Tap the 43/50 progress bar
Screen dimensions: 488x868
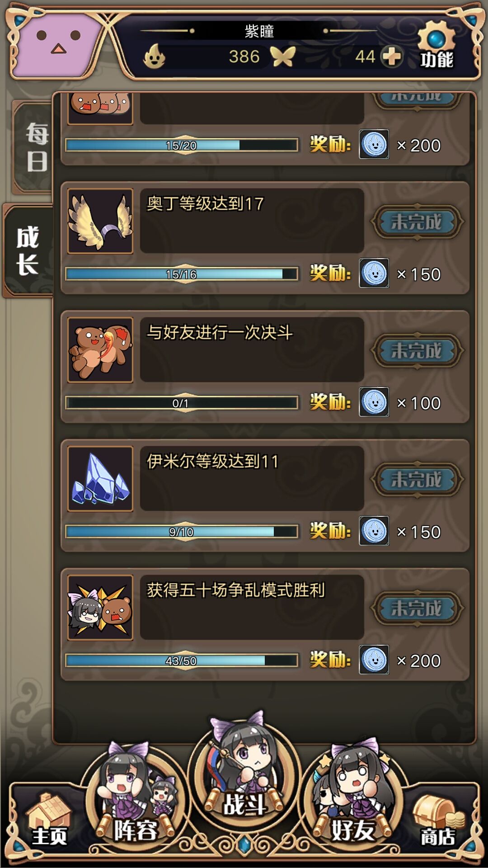[x=182, y=660]
